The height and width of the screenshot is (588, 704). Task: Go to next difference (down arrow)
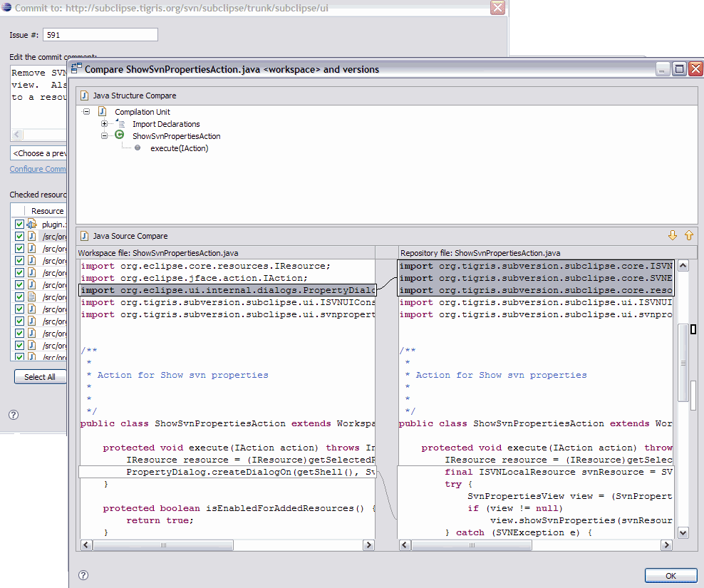672,235
